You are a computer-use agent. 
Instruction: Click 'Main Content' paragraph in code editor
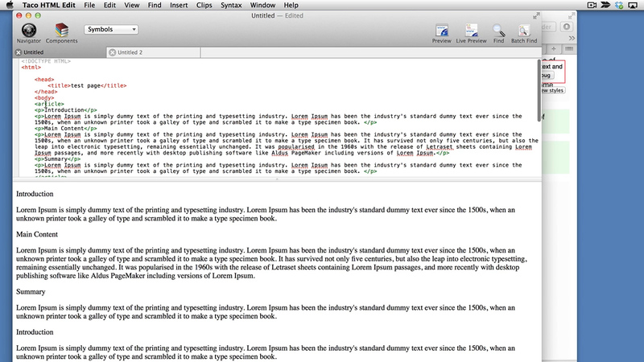66,129
